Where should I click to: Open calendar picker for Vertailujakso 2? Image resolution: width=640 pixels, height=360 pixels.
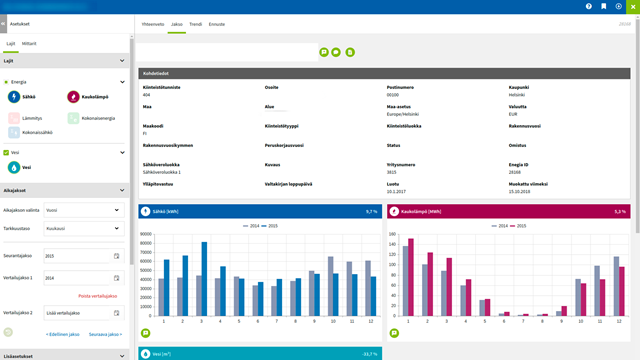point(116,313)
